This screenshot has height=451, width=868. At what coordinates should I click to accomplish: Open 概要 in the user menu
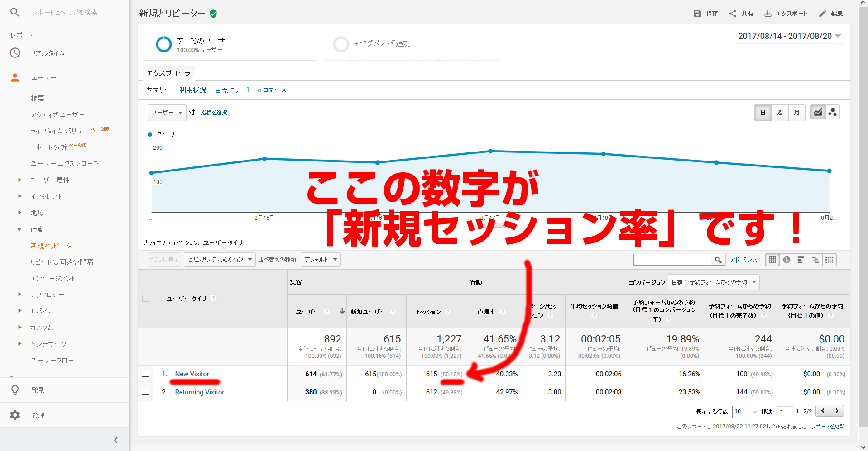click(x=37, y=98)
